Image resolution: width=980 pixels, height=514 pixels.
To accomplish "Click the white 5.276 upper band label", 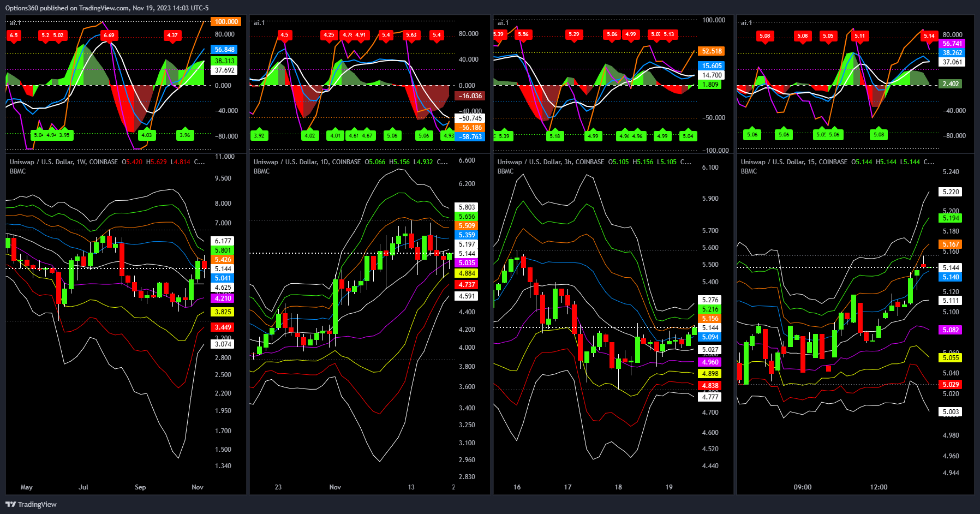I will (x=710, y=300).
